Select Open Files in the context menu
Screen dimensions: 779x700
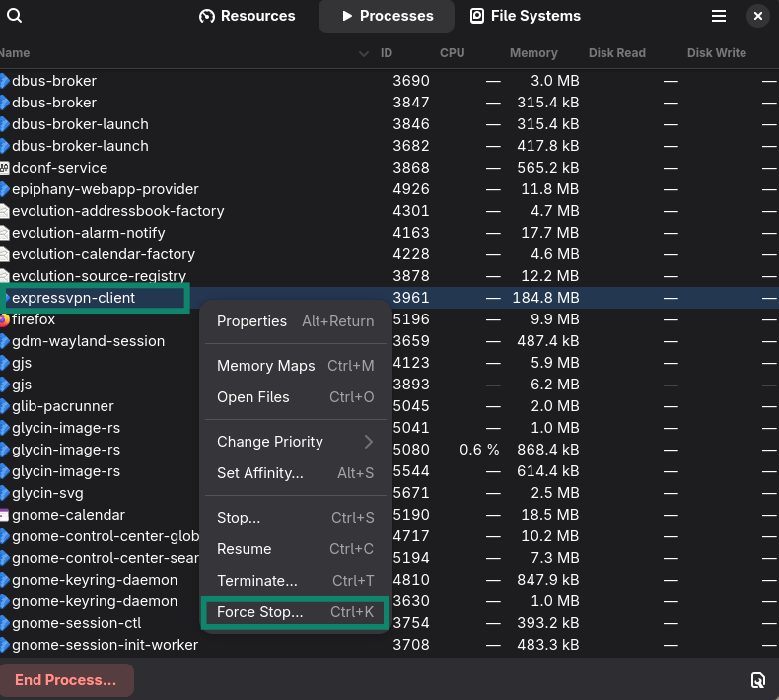(x=296, y=397)
